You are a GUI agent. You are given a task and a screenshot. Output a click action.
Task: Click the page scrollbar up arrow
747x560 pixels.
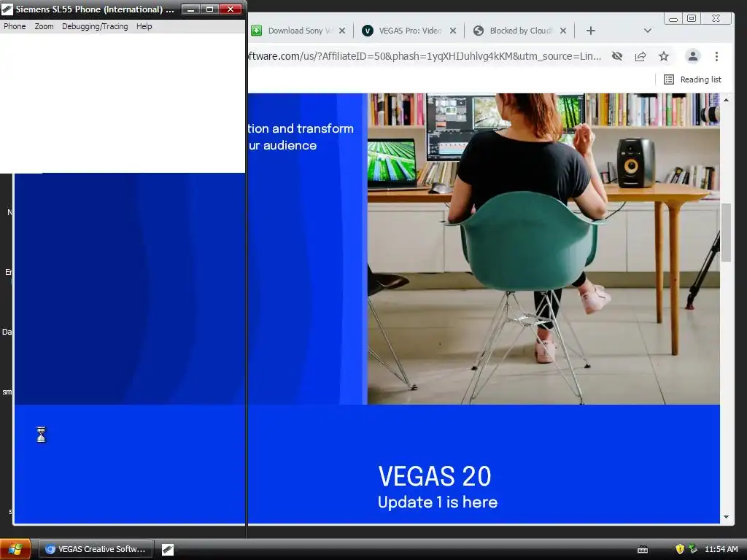pyautogui.click(x=726, y=100)
